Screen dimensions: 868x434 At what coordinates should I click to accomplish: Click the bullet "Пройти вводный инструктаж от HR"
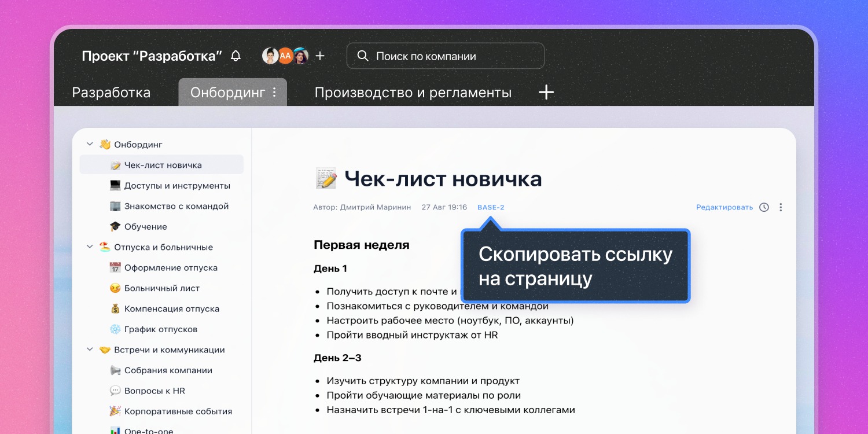(x=412, y=334)
